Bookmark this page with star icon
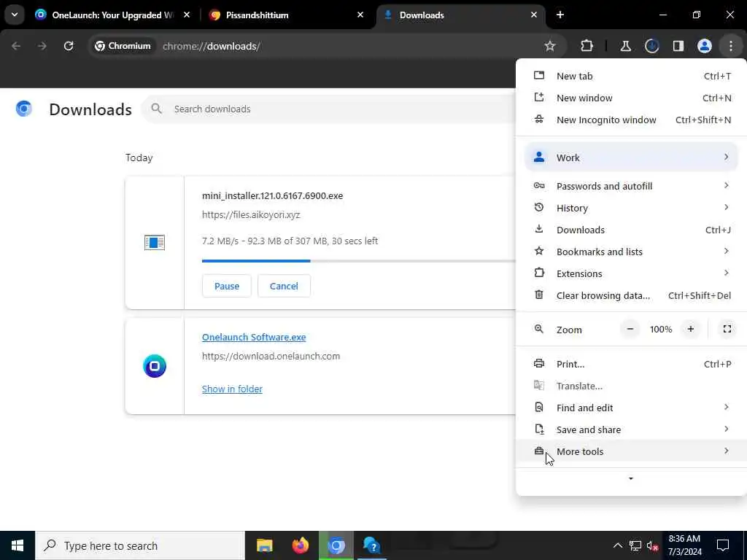 (x=550, y=46)
